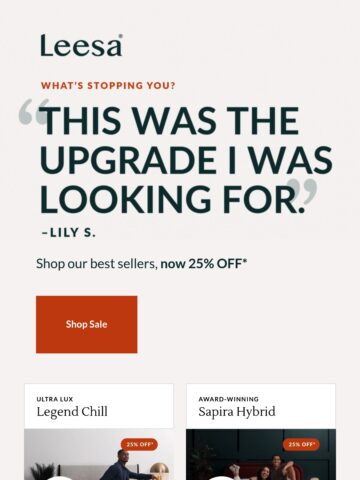Viewport: 360px width, 480px height.
Task: Click the registered trademark symbol beside Leesa
Action: tap(121, 36)
